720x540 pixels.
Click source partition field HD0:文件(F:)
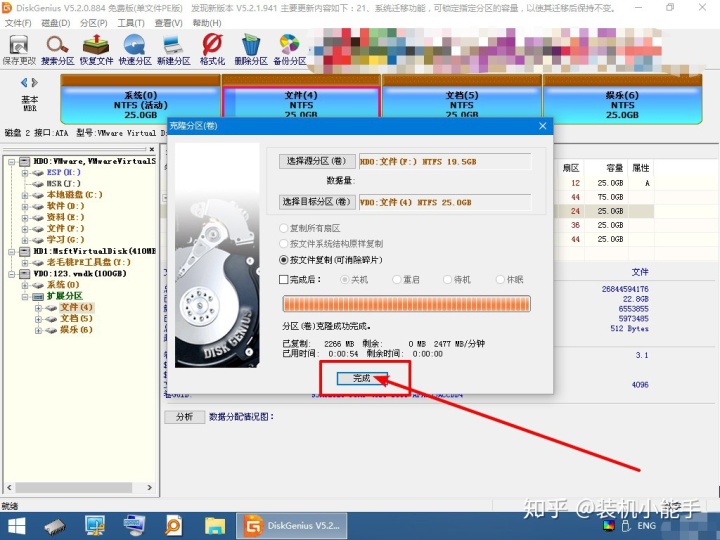(x=445, y=162)
